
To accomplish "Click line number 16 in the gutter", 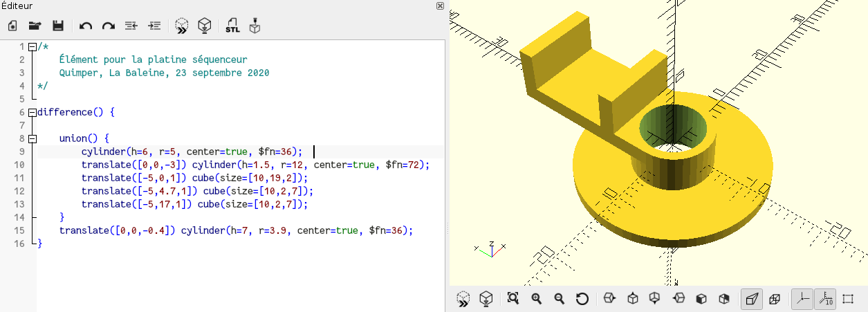I will tap(19, 244).
